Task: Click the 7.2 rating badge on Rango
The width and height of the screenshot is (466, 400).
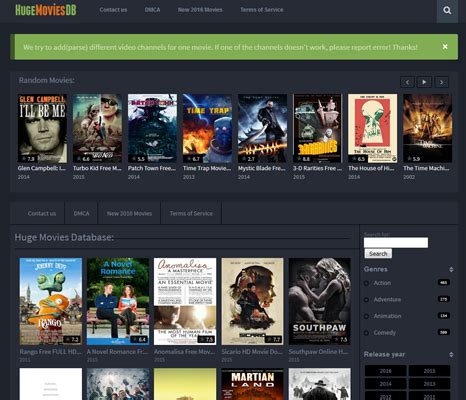Action: tap(72, 339)
